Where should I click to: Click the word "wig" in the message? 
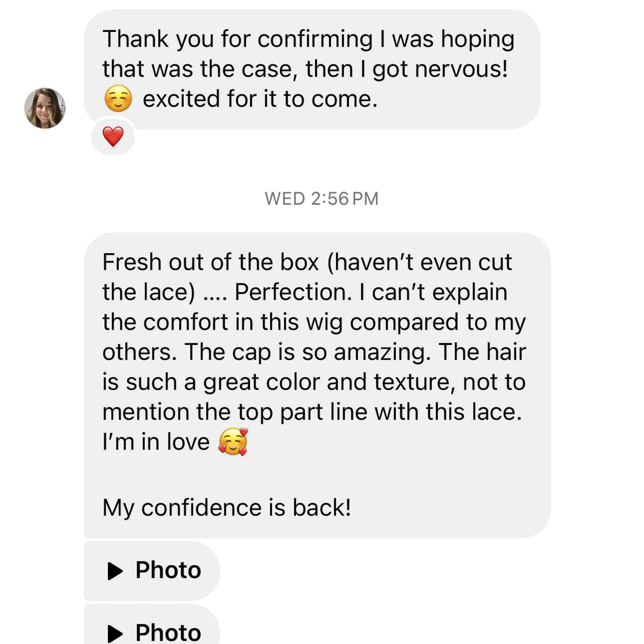[324, 322]
